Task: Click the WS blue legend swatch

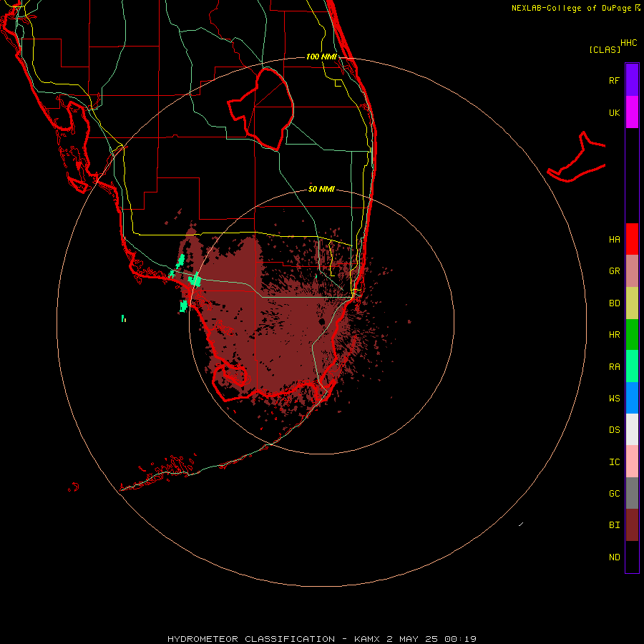Action: click(632, 398)
